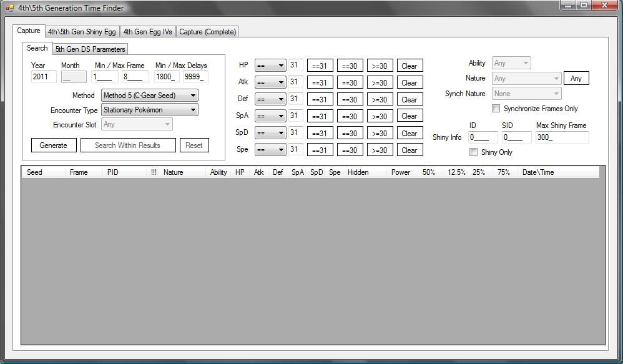The image size is (623, 364).
Task: Set SpD to ==30
Action: pos(350,133)
